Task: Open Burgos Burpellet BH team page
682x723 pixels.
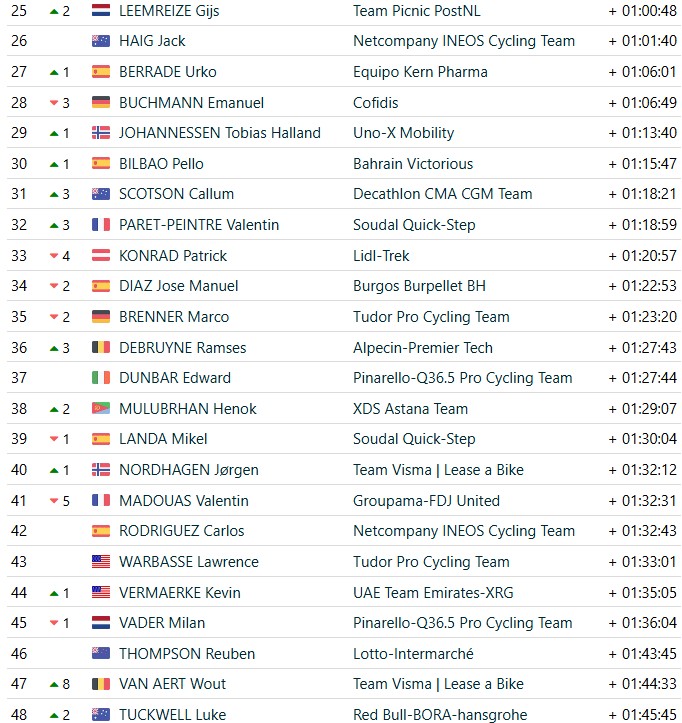Action: pyautogui.click(x=419, y=286)
